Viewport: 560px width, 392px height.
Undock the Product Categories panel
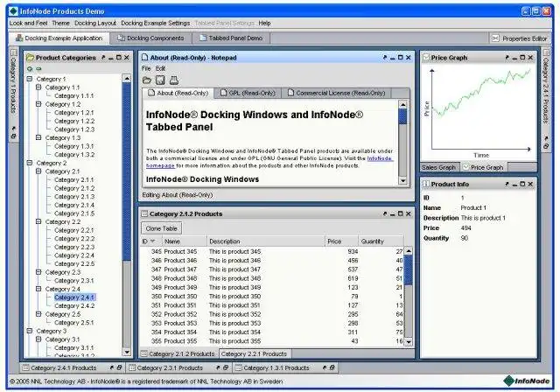pyautogui.click(x=103, y=57)
